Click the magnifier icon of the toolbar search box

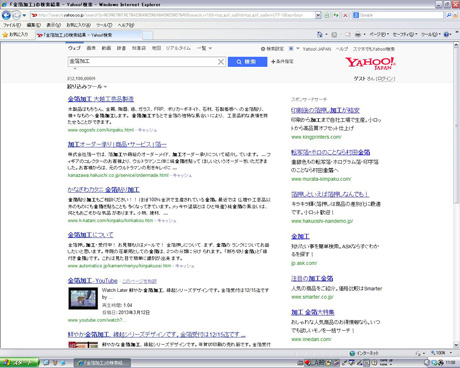click(x=449, y=15)
